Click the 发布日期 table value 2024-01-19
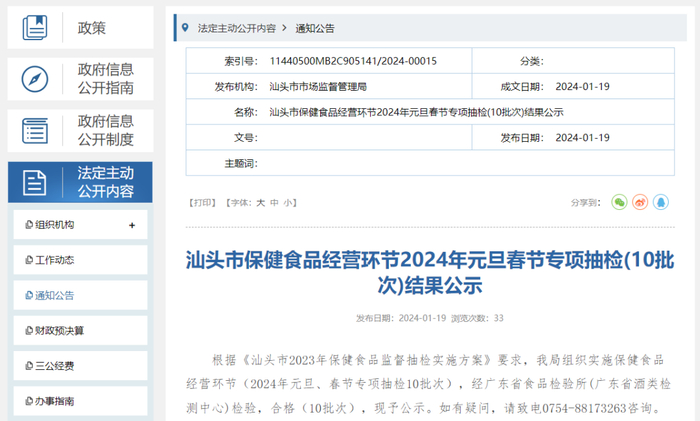This screenshot has height=421, width=700. (x=583, y=138)
